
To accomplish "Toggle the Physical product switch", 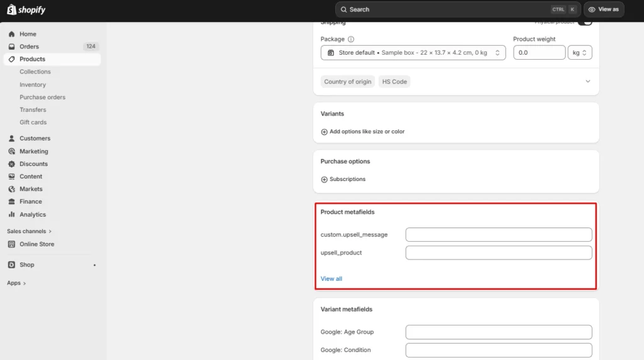I will coord(585,23).
